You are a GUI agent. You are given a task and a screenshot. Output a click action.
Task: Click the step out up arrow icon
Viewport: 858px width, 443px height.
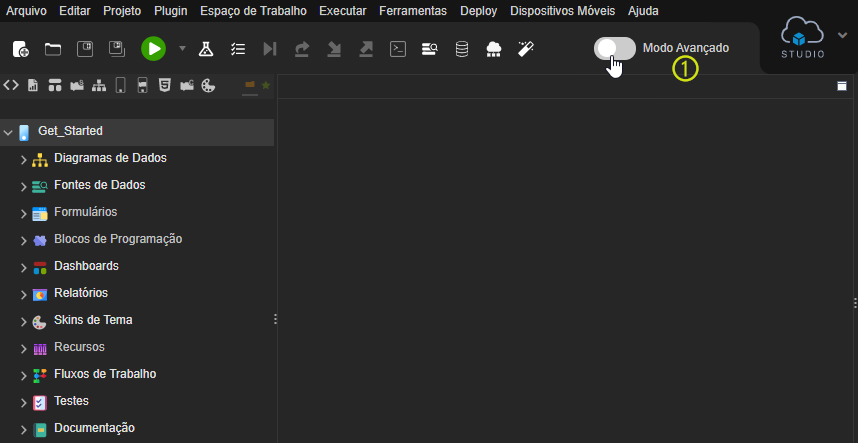pos(366,49)
